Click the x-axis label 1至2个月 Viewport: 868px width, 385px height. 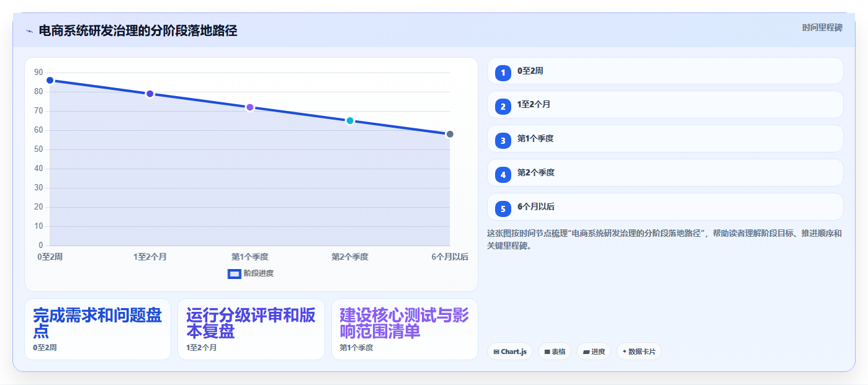[150, 257]
